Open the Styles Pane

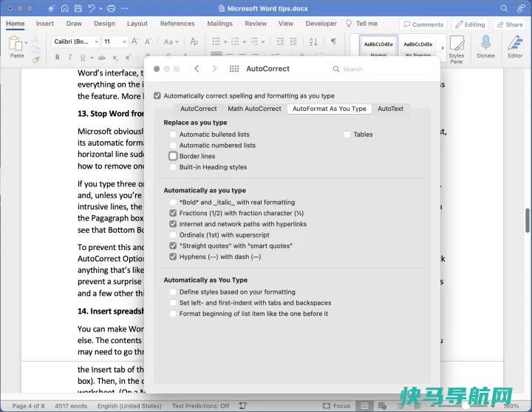point(457,50)
